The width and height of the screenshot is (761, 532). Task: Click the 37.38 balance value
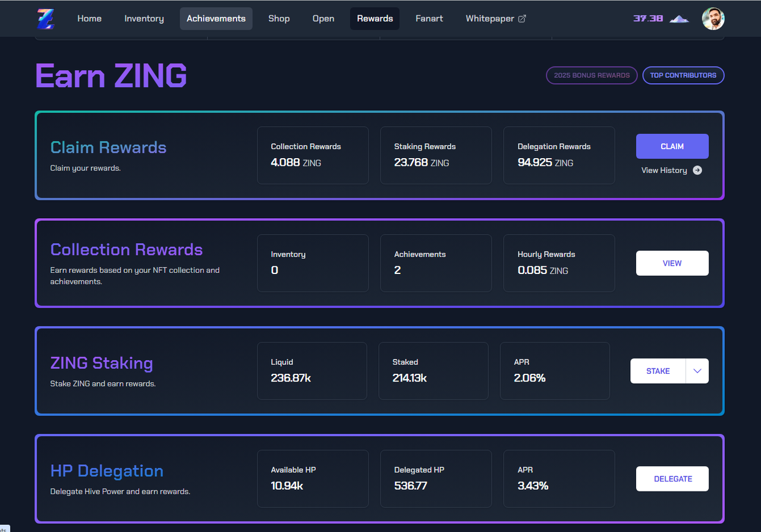coord(648,18)
